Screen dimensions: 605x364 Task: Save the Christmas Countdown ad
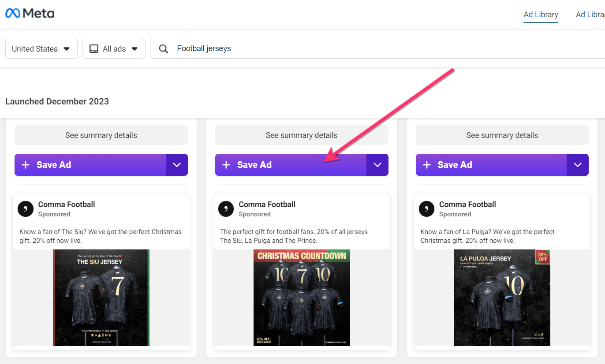pyautogui.click(x=291, y=165)
